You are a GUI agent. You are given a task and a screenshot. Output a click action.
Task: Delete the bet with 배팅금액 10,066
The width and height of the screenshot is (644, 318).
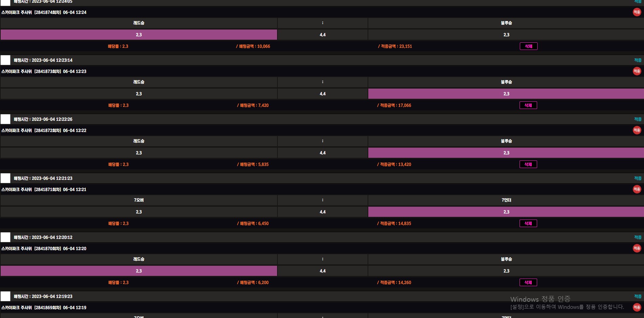coord(528,46)
